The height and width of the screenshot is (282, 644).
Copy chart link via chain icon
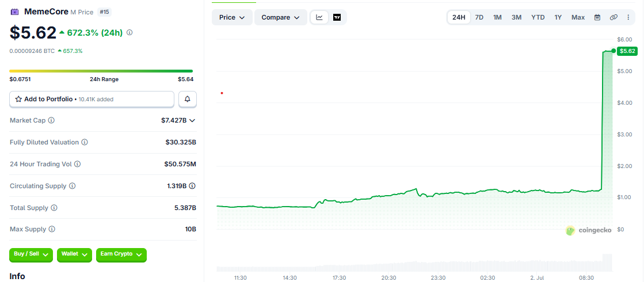613,17
